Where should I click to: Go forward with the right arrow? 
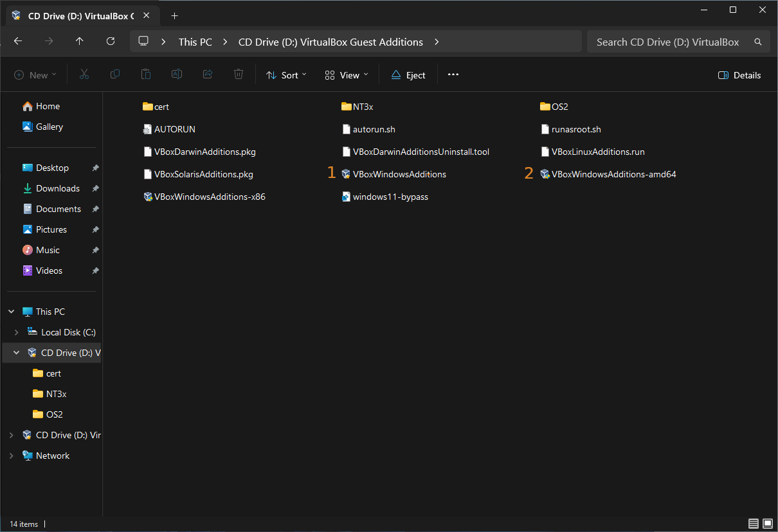click(x=49, y=41)
